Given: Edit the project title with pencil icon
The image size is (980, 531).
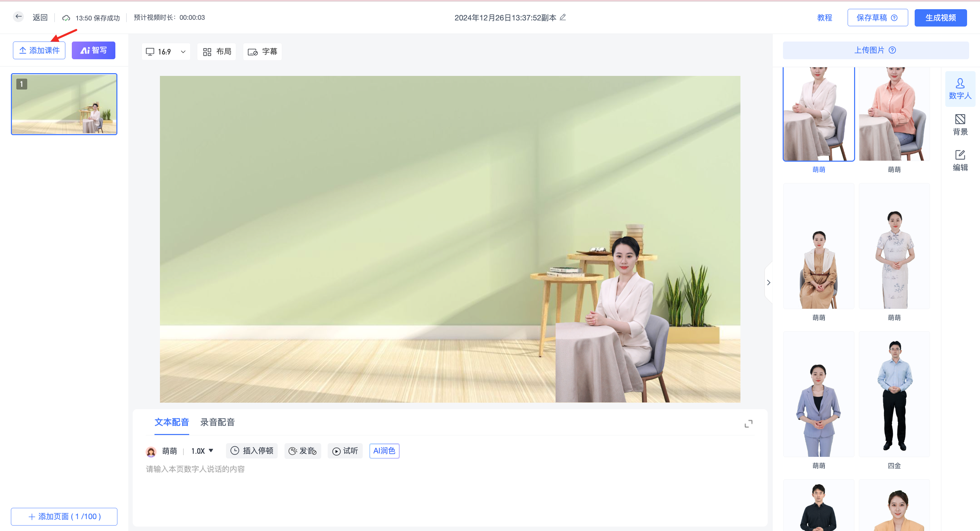Looking at the screenshot, I should pyautogui.click(x=563, y=17).
